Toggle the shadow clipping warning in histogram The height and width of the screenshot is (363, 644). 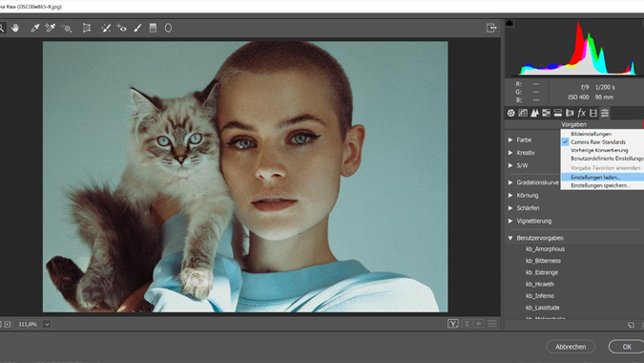pyautogui.click(x=509, y=23)
